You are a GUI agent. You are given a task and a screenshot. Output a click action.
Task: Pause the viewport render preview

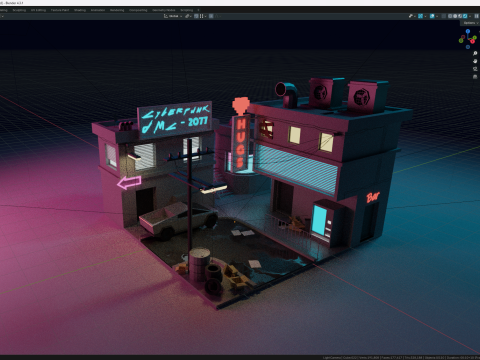pyautogui.click(x=477, y=16)
